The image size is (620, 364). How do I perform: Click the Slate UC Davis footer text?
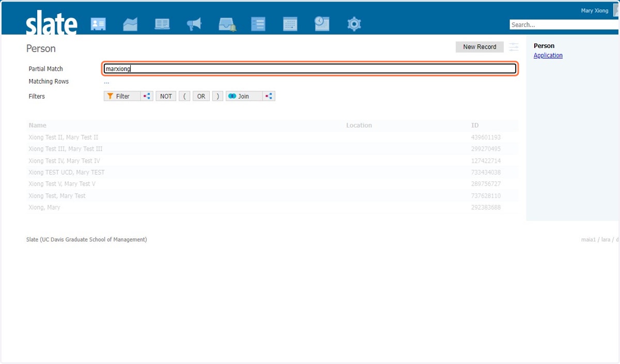[x=86, y=240]
